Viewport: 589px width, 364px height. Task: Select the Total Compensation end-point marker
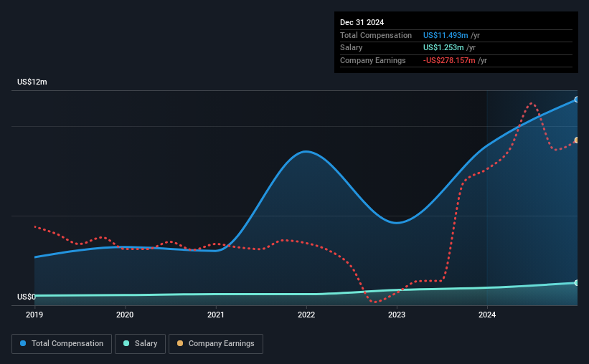577,100
